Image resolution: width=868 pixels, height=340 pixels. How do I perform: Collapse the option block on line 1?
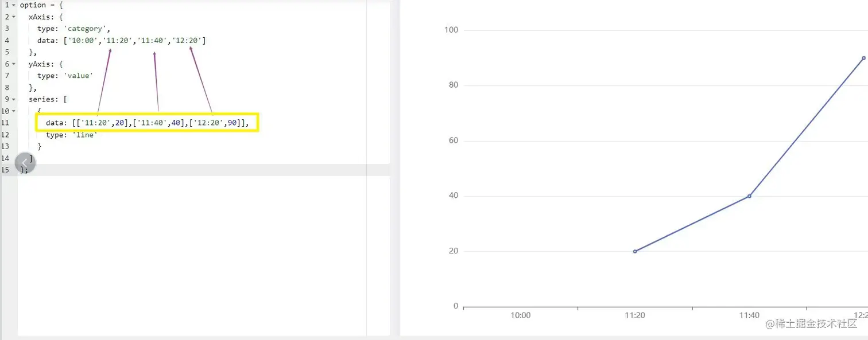(14, 5)
